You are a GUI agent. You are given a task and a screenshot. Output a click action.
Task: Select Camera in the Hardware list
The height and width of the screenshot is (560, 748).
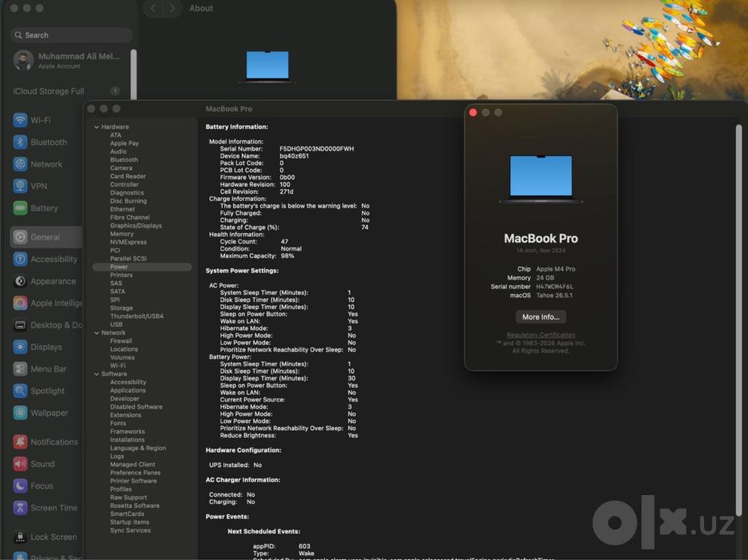121,168
